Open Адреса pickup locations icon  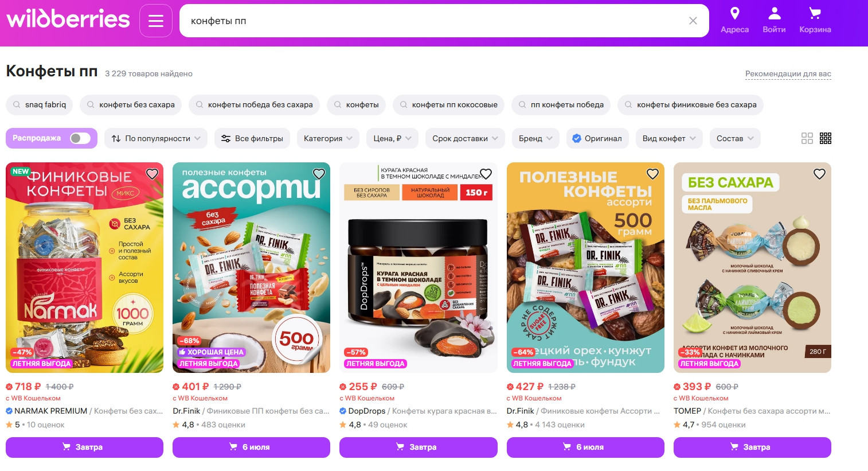click(734, 20)
